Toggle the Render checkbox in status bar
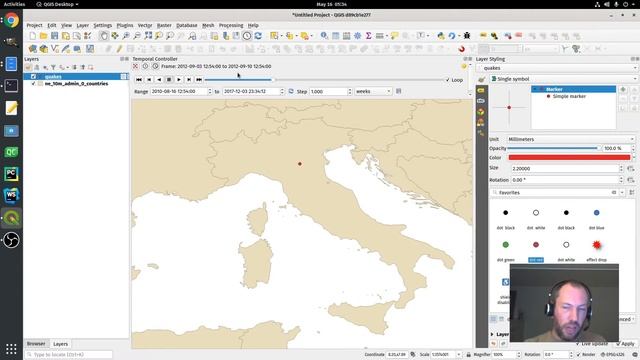 click(x=578, y=355)
